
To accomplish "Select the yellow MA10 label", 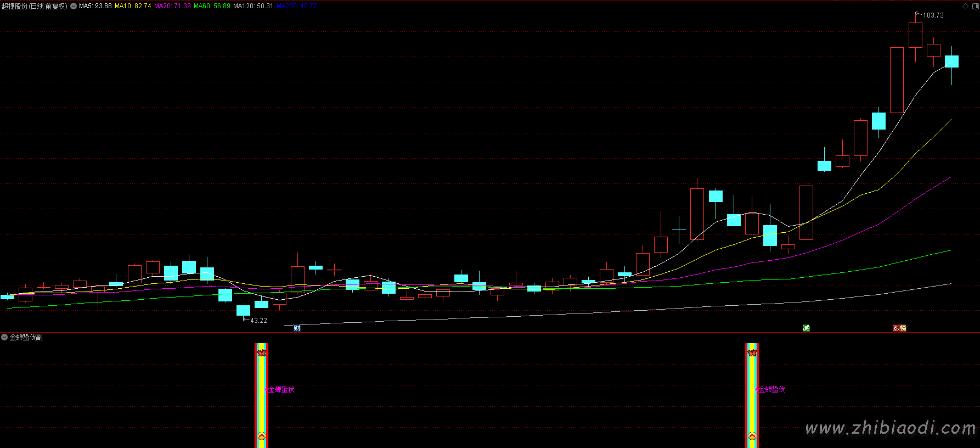I will coord(133,6).
